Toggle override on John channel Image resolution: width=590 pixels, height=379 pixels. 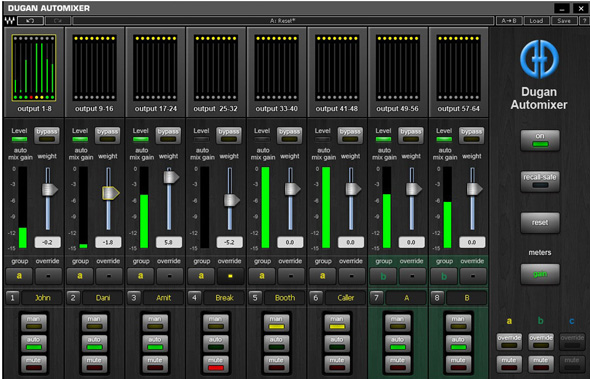click(x=48, y=276)
